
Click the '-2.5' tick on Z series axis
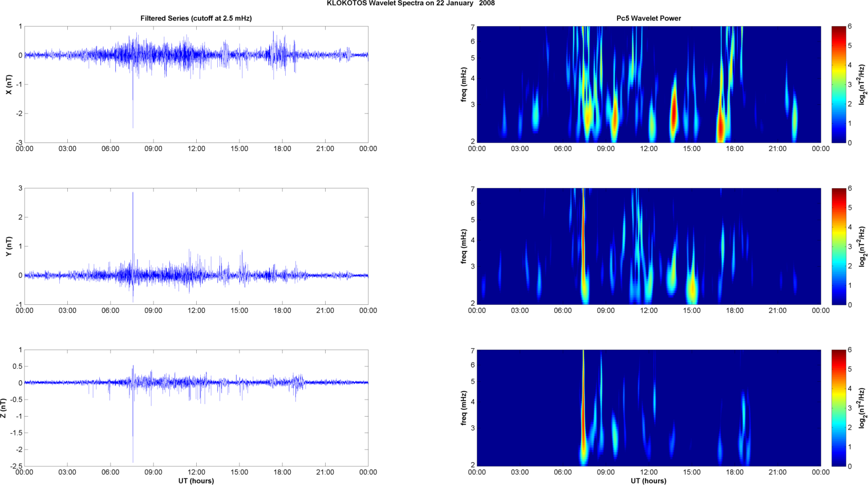click(15, 466)
